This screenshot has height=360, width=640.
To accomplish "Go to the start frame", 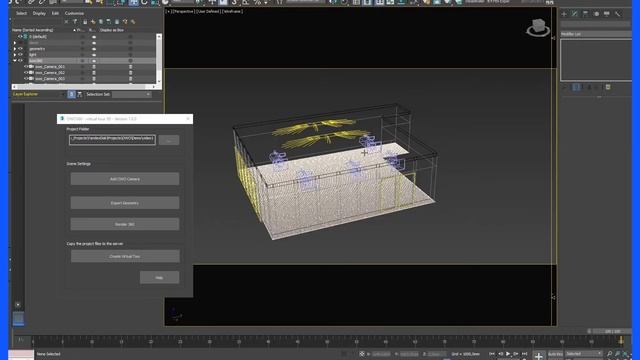I will point(492,354).
